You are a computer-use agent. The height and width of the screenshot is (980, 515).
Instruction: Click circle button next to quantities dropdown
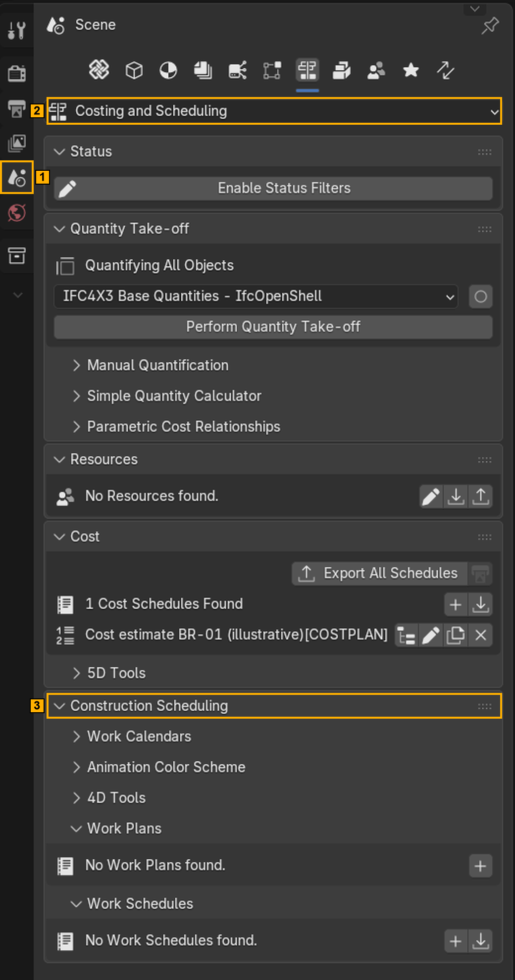(480, 296)
